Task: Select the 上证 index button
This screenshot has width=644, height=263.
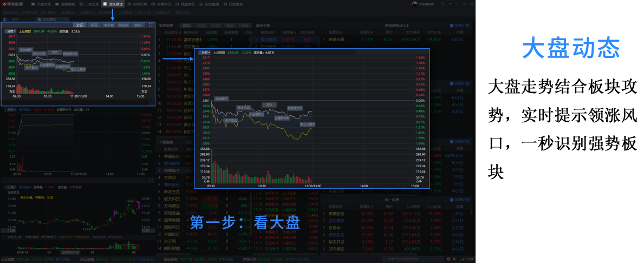Action: click(80, 25)
